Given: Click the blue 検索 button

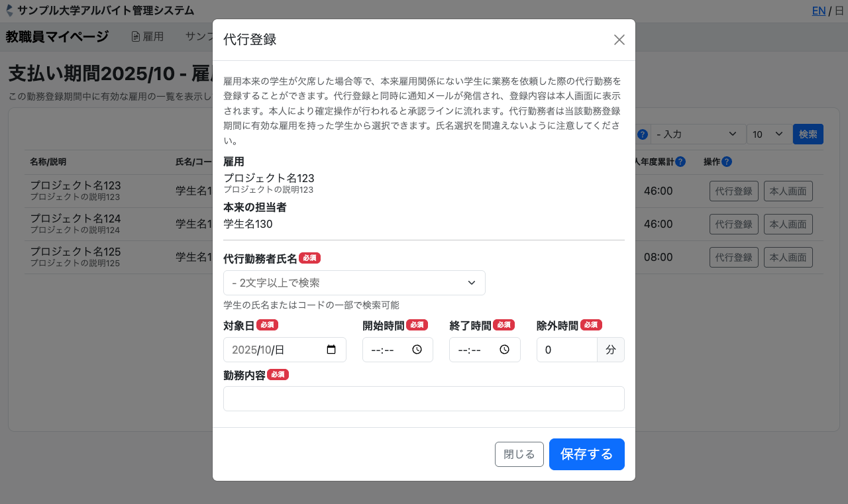Looking at the screenshot, I should coord(808,134).
